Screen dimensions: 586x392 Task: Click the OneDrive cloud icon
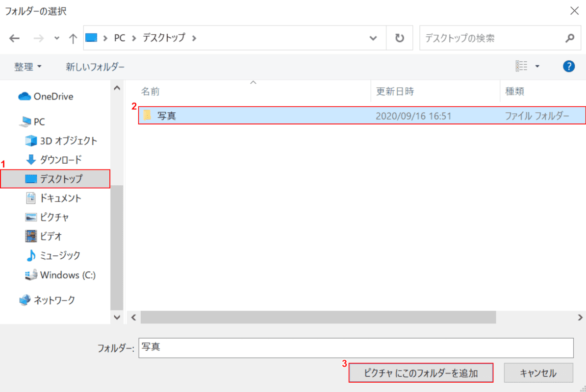(x=25, y=97)
